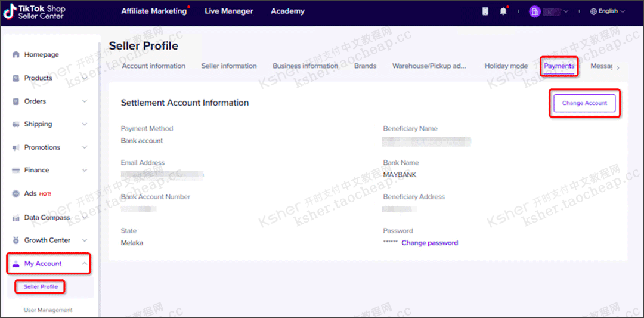Switch to the Account information tab
The height and width of the screenshot is (318, 644).
pos(154,66)
